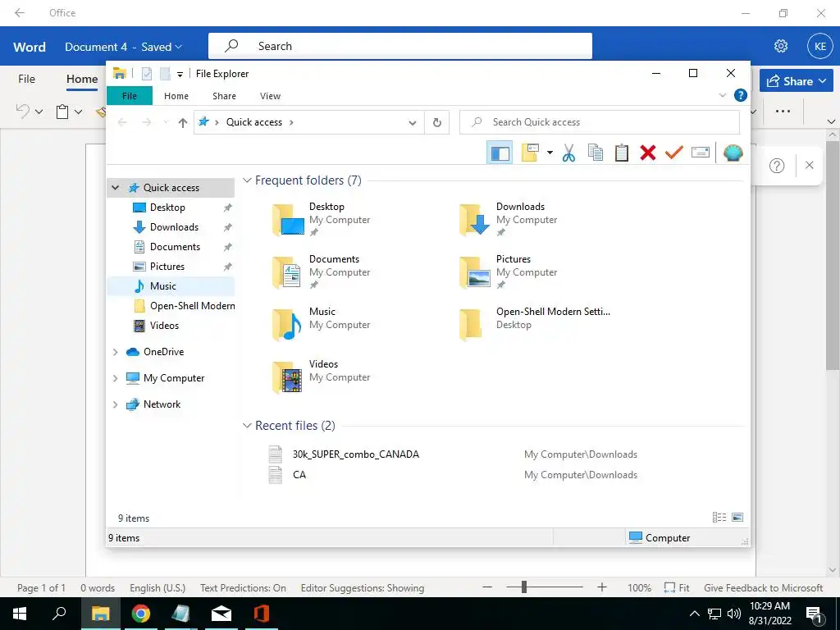Click the folder options icon in Explorer toolbar

pos(530,153)
